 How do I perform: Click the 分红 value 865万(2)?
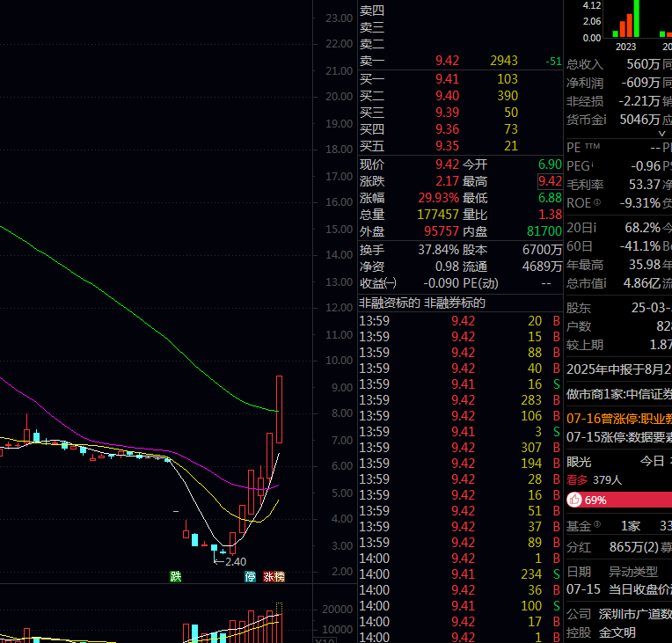[634, 547]
